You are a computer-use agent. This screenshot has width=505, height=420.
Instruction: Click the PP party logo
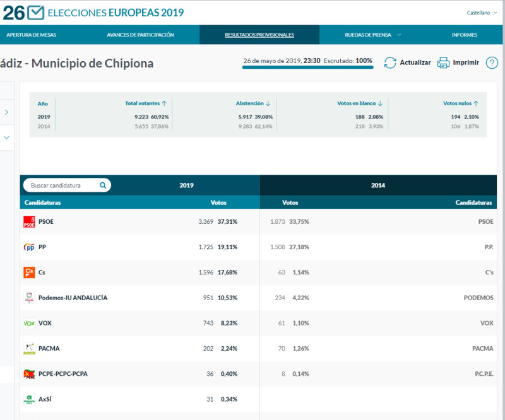click(x=29, y=247)
